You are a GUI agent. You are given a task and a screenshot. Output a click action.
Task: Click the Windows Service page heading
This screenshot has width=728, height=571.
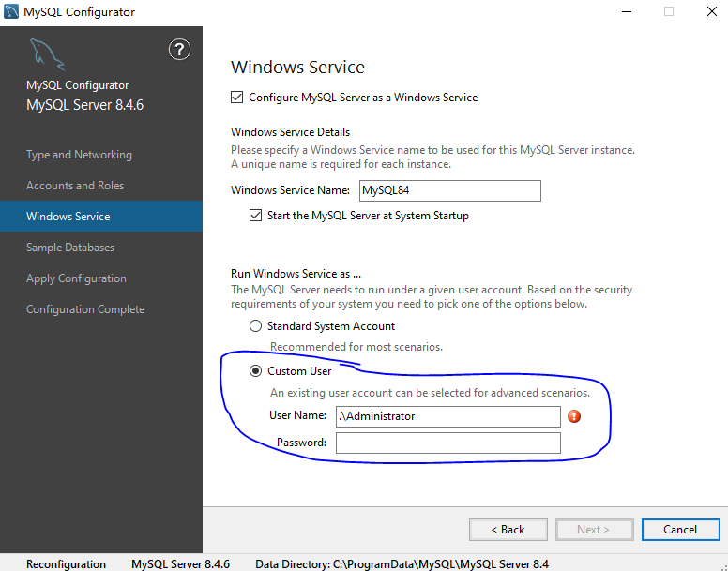click(297, 68)
